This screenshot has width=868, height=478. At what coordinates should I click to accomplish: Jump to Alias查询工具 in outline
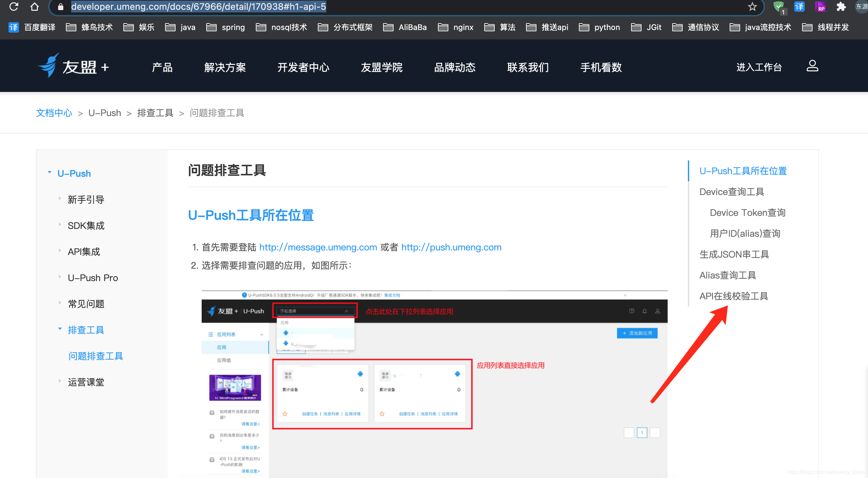tap(727, 275)
